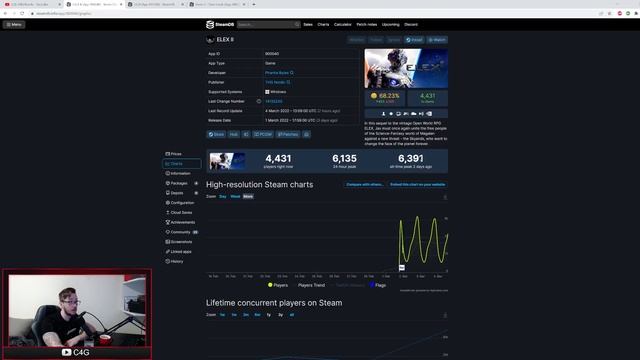Open Screenshots in the sidebar

(x=182, y=242)
